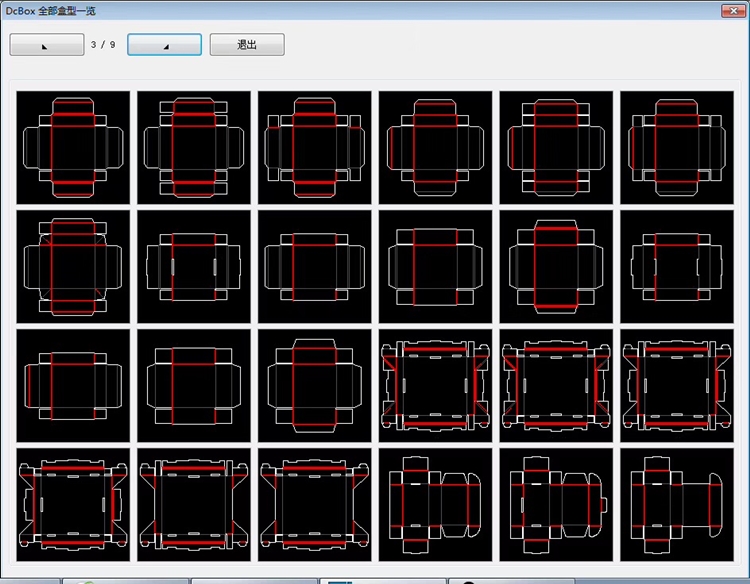Select second-row, third-column box template
The image size is (750, 584).
[315, 266]
